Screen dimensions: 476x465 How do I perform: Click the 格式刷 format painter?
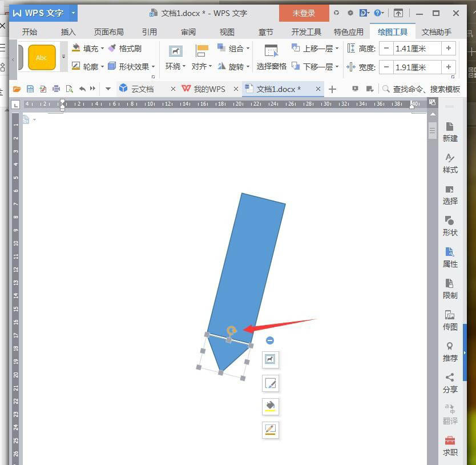click(125, 49)
